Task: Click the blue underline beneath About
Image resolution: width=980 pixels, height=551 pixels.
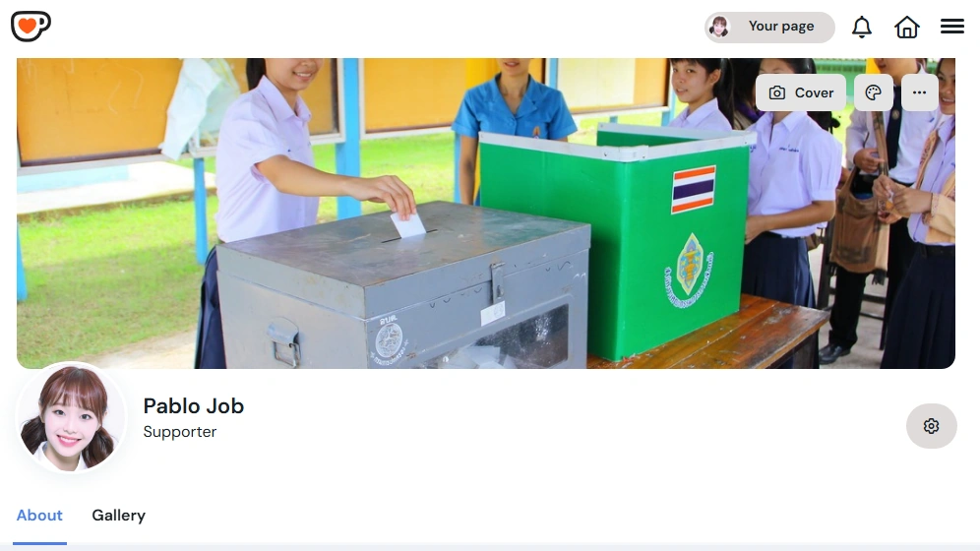Action: pos(39,543)
